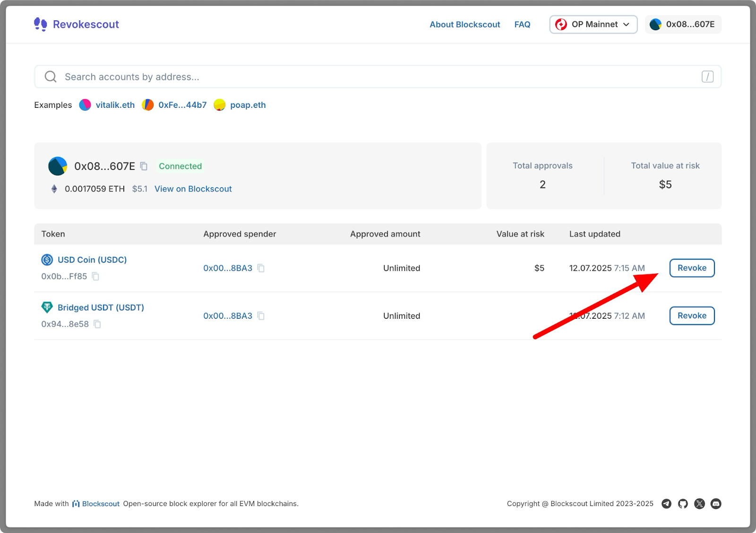
Task: Select the vitalik.eth example account
Action: coord(115,105)
